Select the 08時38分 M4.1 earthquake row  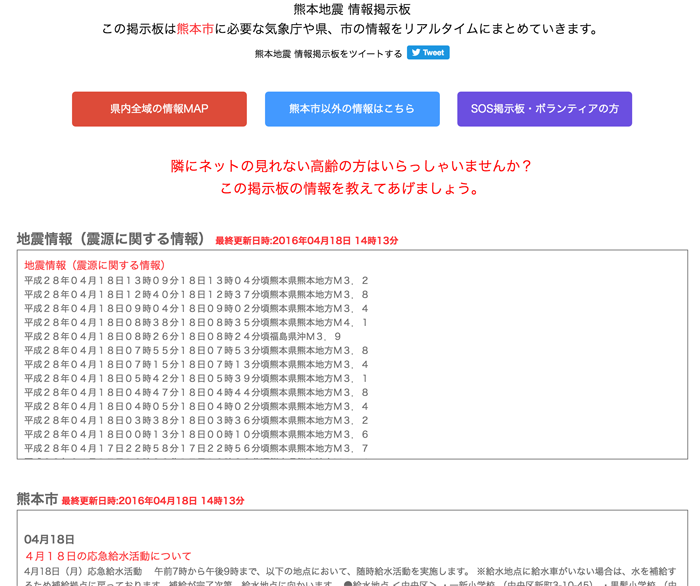pyautogui.click(x=196, y=323)
